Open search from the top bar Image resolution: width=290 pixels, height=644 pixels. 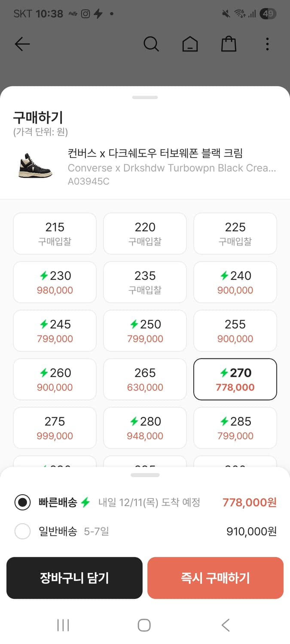pos(151,44)
